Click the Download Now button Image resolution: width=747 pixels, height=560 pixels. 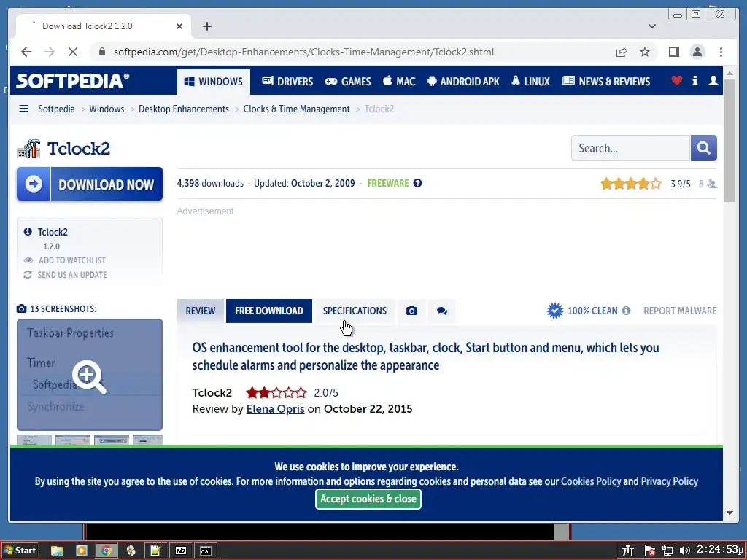pos(90,184)
